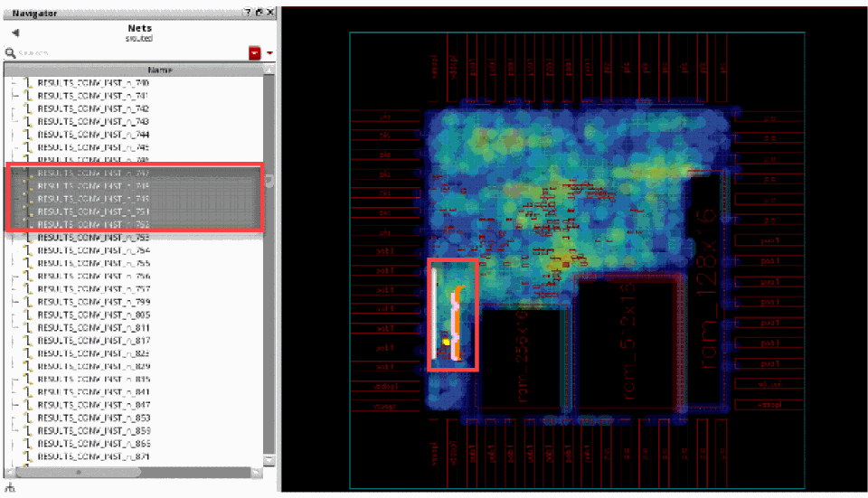Close the Navigator panel
Image resolution: width=868 pixels, height=498 pixels.
(270, 12)
